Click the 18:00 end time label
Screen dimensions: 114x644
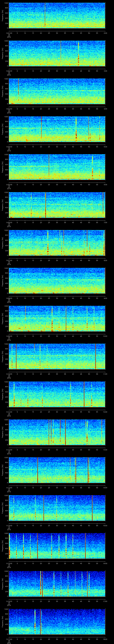coord(105,639)
